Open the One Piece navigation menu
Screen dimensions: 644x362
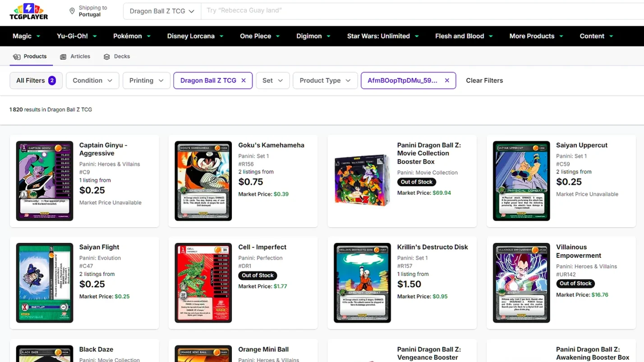click(260, 36)
